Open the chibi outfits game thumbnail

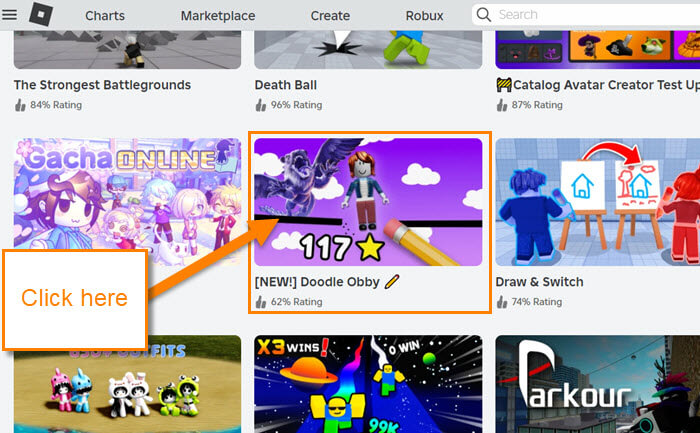(127, 384)
